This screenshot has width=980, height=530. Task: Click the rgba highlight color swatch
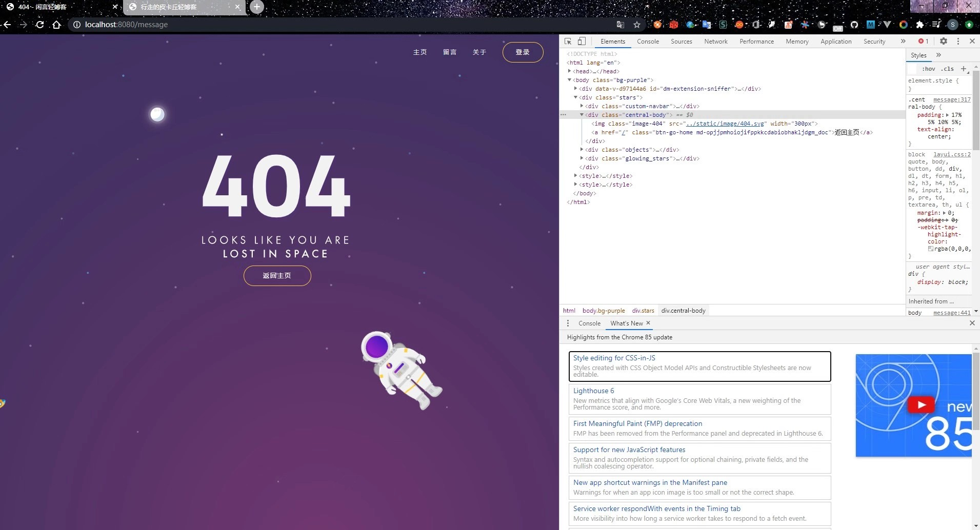pyautogui.click(x=930, y=249)
